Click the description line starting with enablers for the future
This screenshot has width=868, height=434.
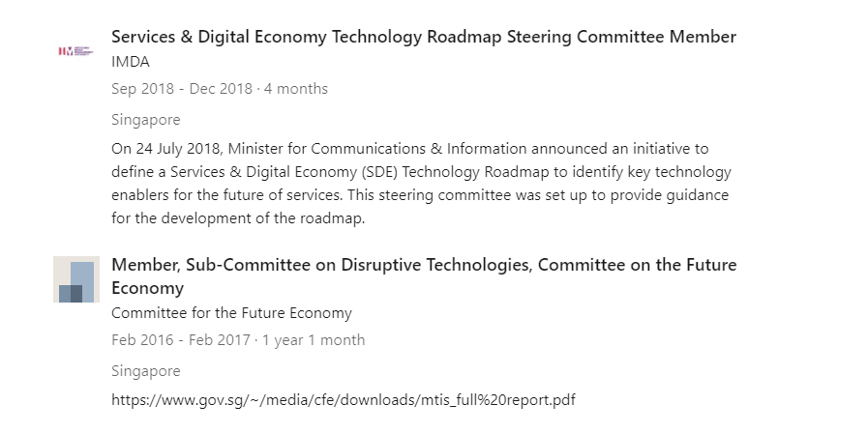pyautogui.click(x=420, y=195)
